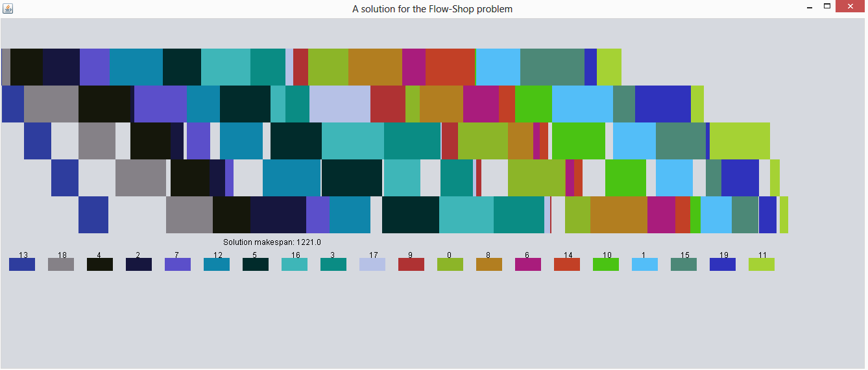The image size is (868, 370).
Task: Select the job 12 blue legend swatch
Action: pos(217,264)
